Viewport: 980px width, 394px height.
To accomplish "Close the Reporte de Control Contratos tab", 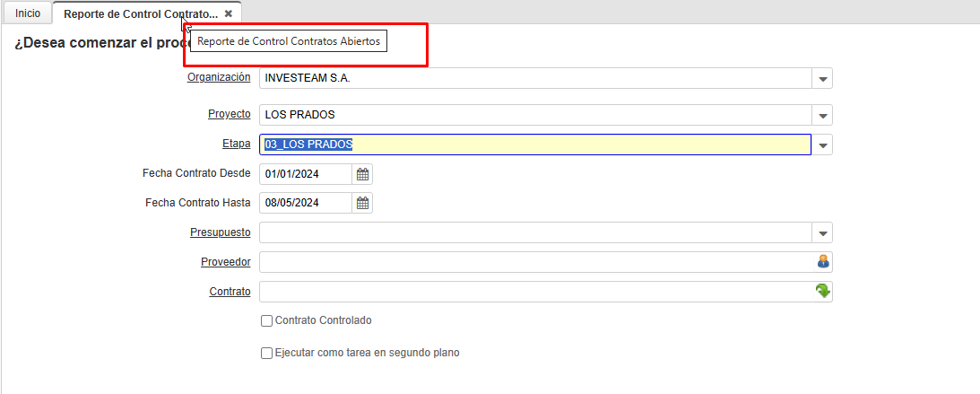I will pyautogui.click(x=229, y=14).
